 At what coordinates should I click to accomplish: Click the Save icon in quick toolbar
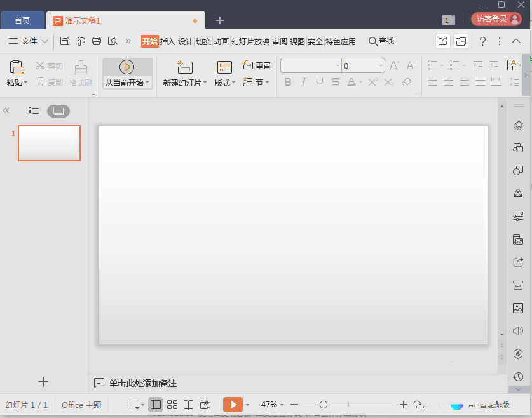pos(65,41)
